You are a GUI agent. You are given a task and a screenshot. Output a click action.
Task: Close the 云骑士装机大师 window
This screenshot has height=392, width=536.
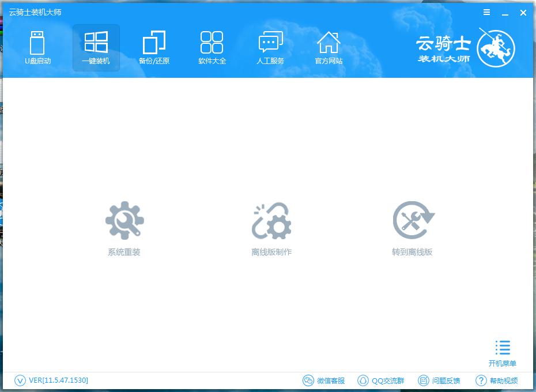click(523, 13)
